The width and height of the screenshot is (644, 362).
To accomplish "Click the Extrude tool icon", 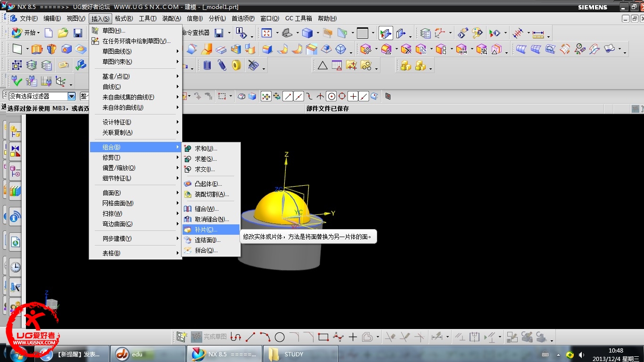I will click(37, 49).
